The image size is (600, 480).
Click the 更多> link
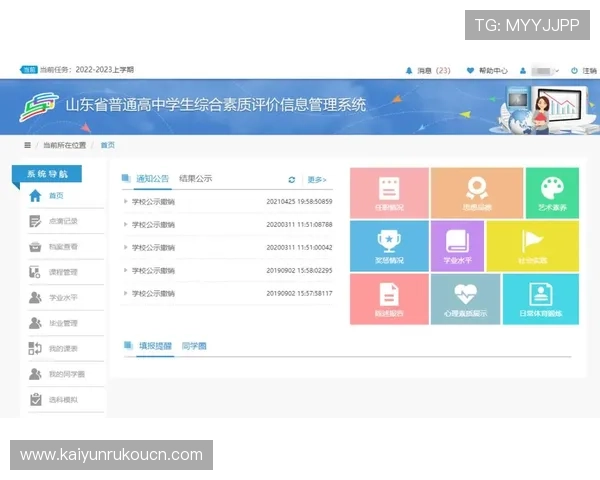tap(317, 180)
